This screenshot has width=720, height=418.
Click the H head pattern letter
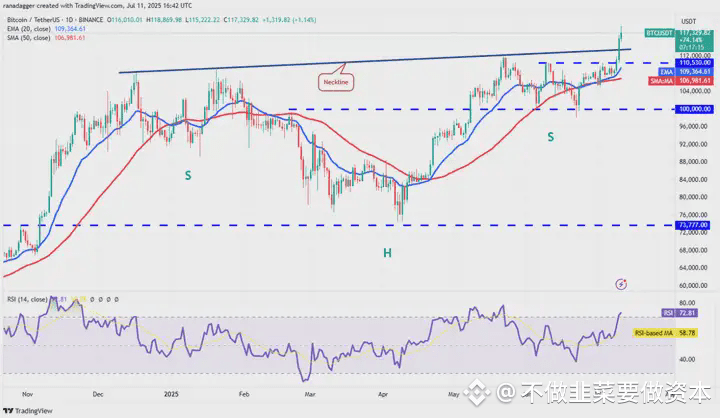(388, 253)
